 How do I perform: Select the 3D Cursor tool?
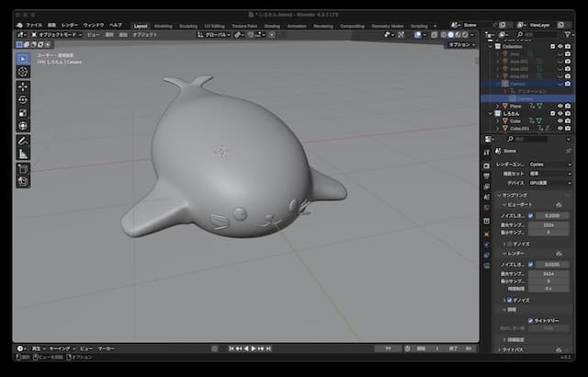click(23, 72)
